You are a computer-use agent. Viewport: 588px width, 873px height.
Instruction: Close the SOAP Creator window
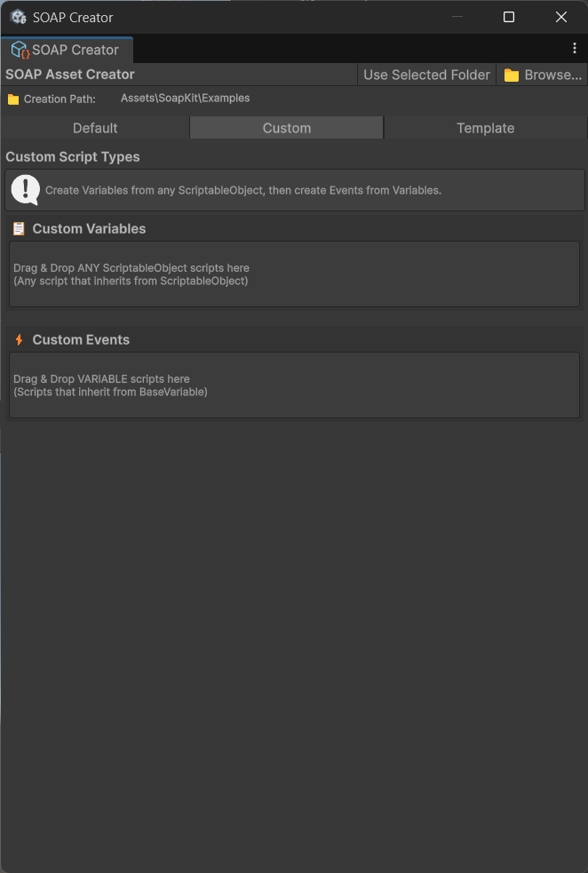tap(561, 17)
